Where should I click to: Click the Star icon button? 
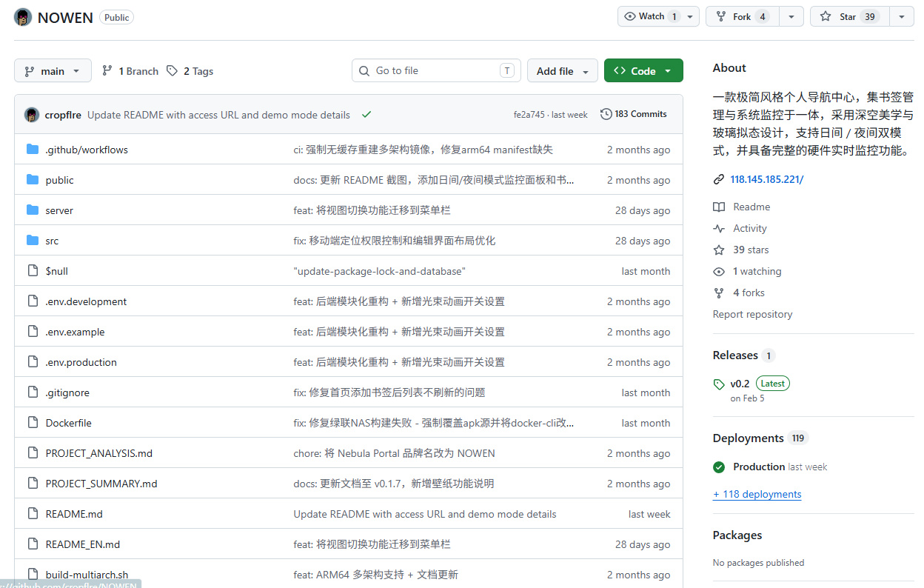(x=825, y=16)
